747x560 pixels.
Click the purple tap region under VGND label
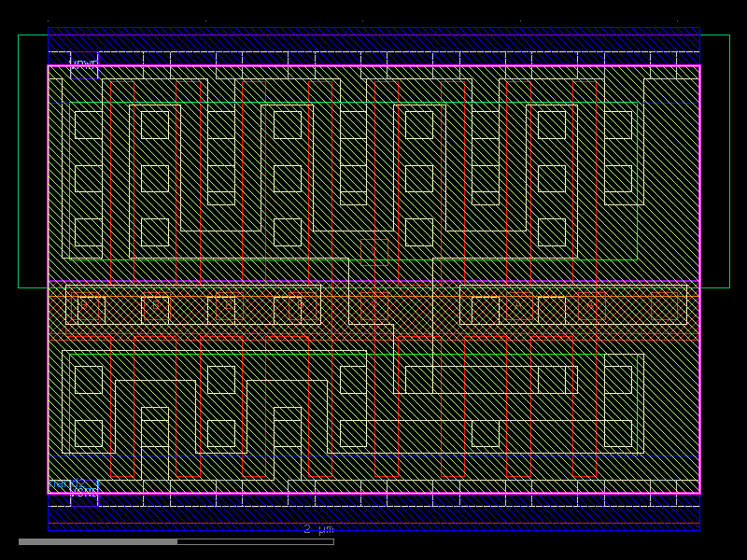84,499
